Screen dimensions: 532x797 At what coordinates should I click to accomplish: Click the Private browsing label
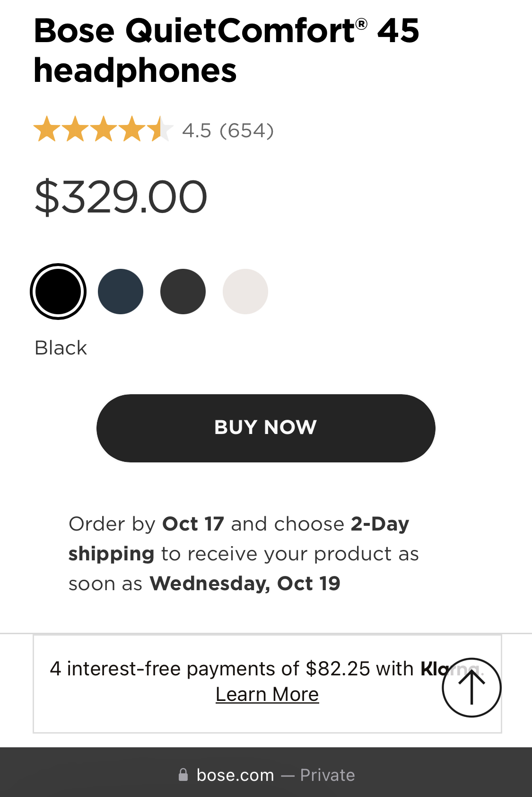point(327,775)
